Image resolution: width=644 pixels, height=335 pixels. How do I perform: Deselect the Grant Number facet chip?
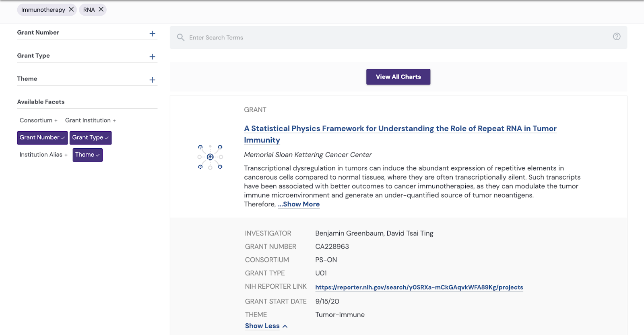pyautogui.click(x=42, y=138)
